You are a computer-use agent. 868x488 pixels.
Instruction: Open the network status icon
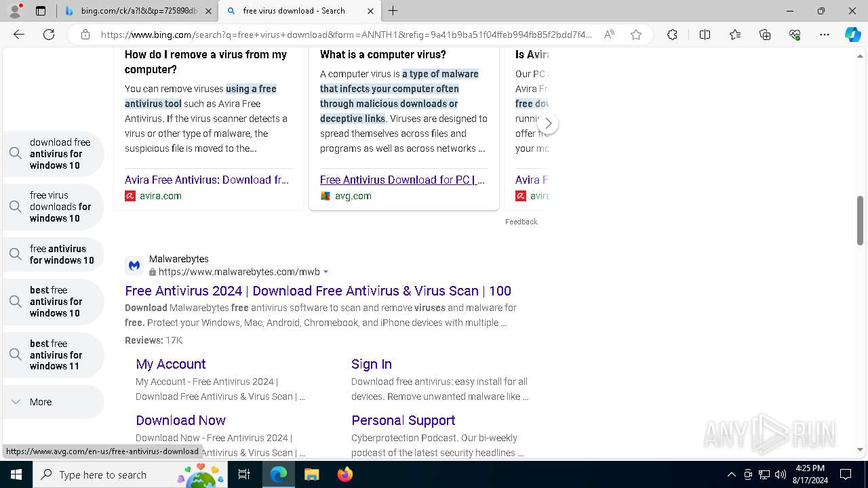[764, 474]
